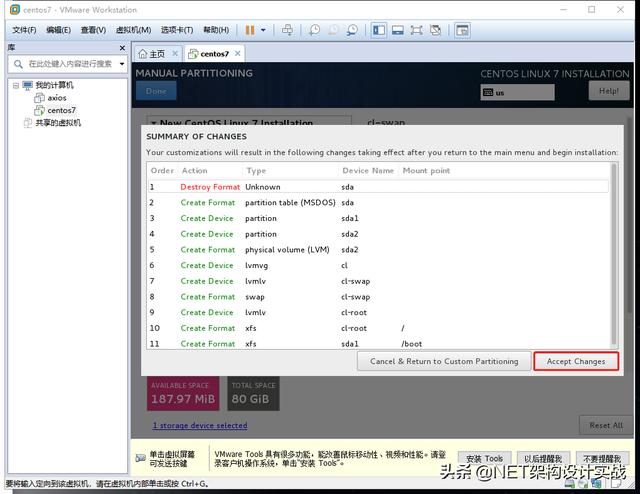The height and width of the screenshot is (494, 640).
Task: Click the Type column header
Action: tap(291, 171)
